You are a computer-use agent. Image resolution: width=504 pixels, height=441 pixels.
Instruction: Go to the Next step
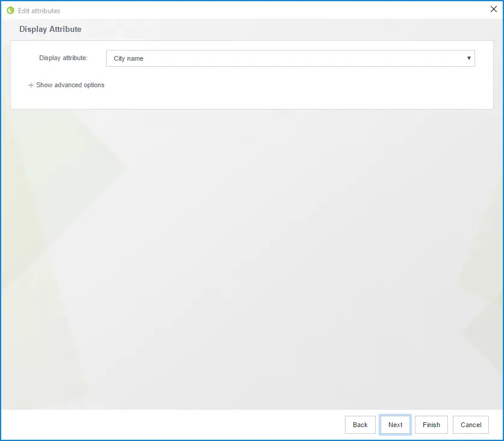(x=395, y=425)
